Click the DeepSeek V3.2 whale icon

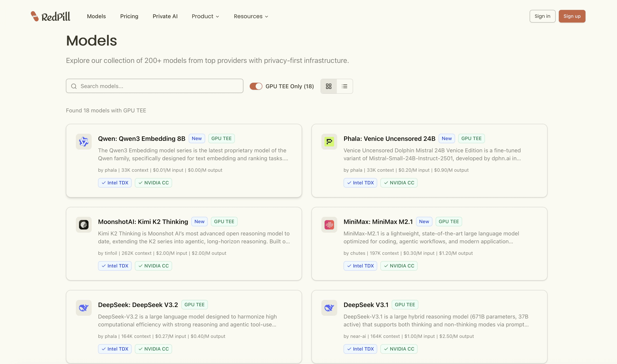click(x=84, y=308)
